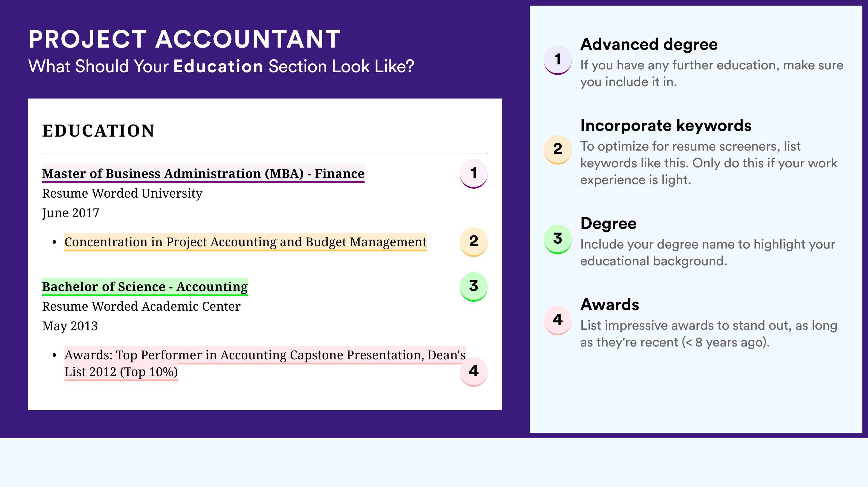Select 'Bachelor of Science - Accounting' line
Screen dimensions: 868x487
[145, 287]
